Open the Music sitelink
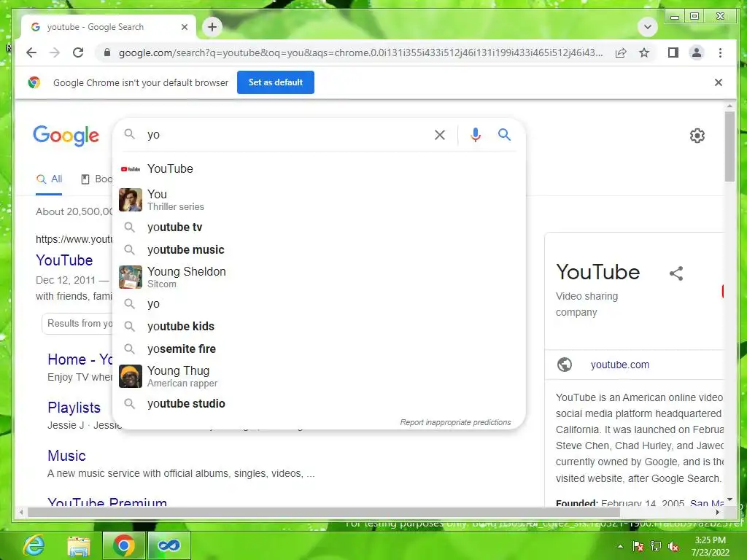Viewport: 747px width, 560px height. 66,456
